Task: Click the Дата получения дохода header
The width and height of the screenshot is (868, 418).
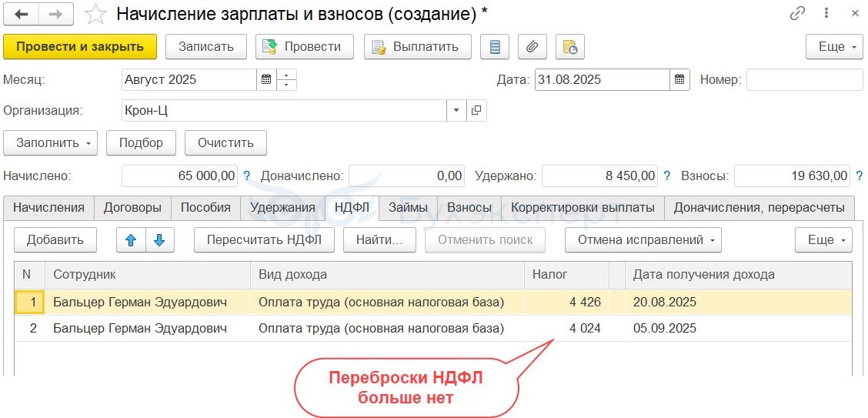Action: 739,275
